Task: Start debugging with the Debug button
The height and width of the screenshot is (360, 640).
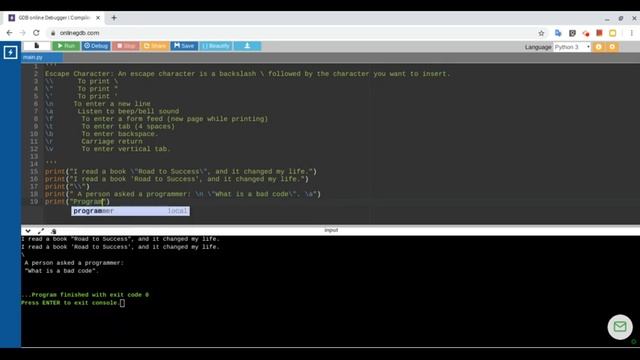Action: pyautogui.click(x=96, y=46)
